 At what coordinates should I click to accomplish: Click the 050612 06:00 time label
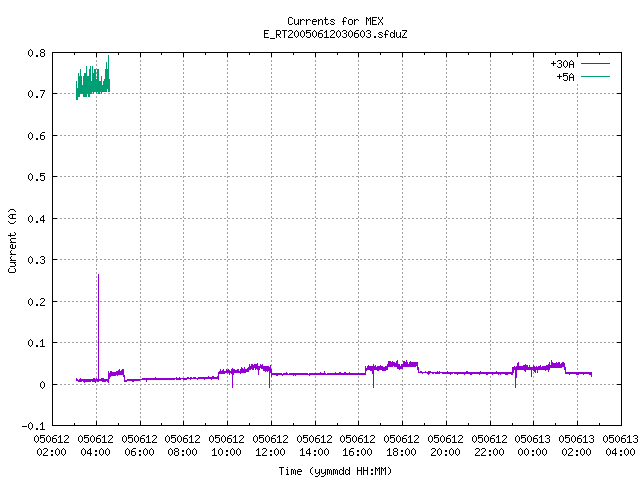coord(139,446)
